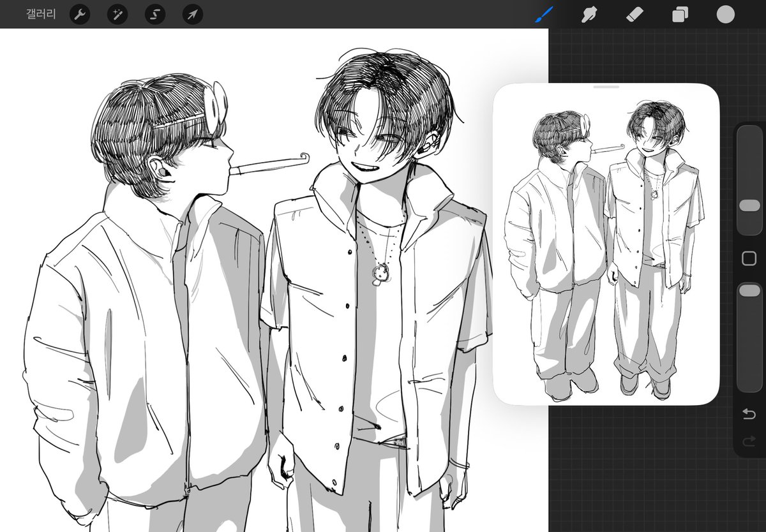Tap the square modify button in sidebar
Image resolution: width=766 pixels, height=532 pixels.
pos(749,258)
